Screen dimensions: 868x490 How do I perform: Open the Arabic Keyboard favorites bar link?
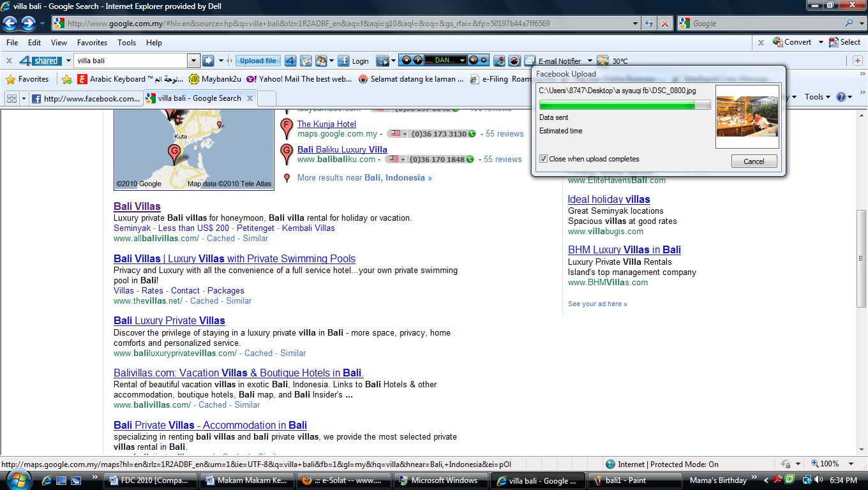[130, 79]
